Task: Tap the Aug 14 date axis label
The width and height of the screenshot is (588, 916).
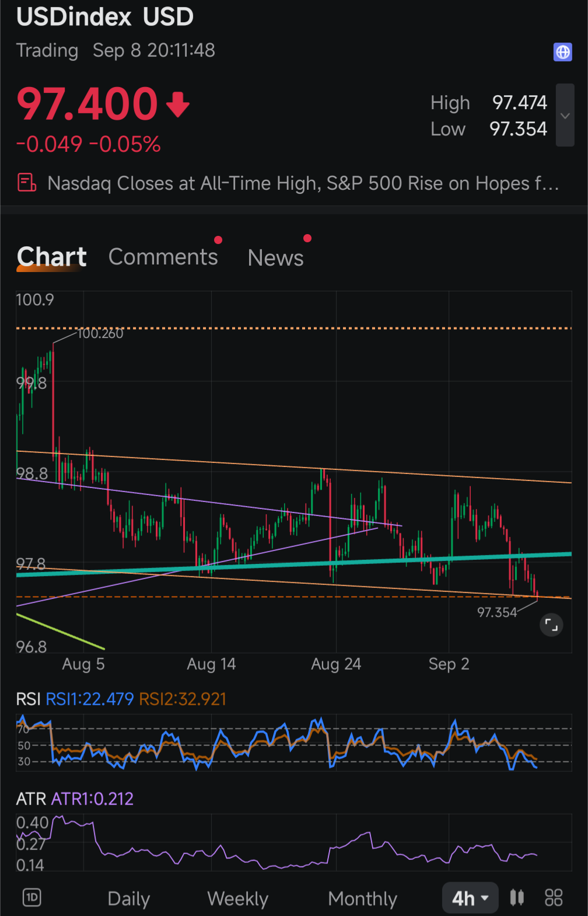Action: pyautogui.click(x=211, y=664)
